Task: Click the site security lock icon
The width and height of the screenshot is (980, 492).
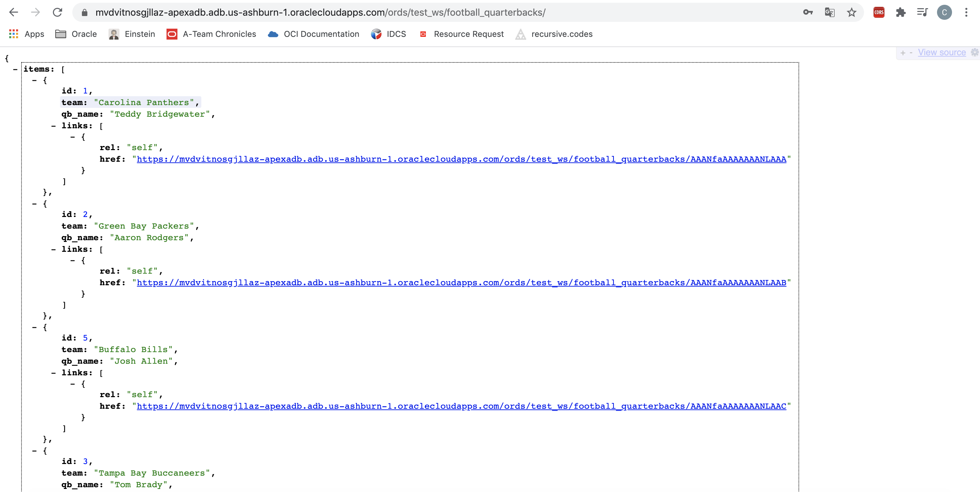Action: click(x=85, y=12)
